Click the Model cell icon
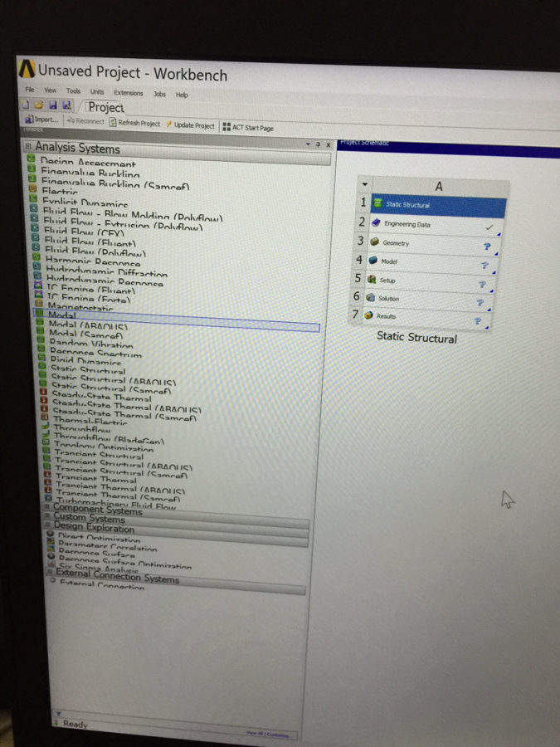Screen dimensions: 560x747 [x=373, y=260]
